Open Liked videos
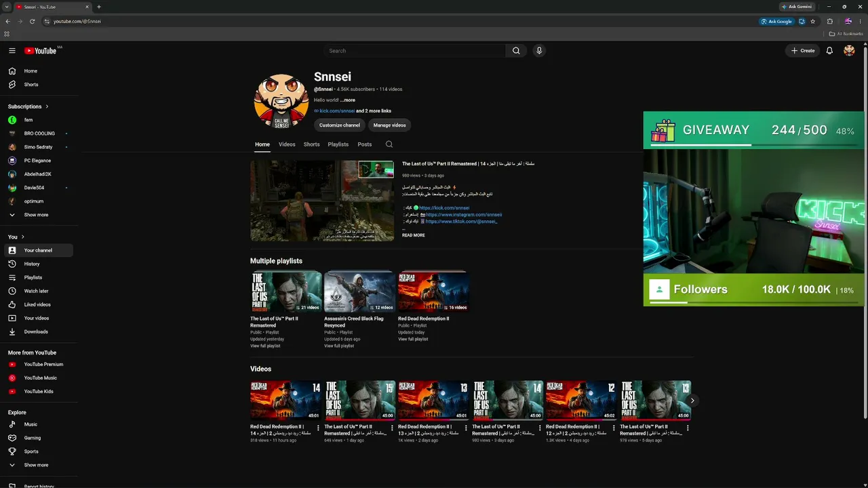This screenshot has width=868, height=488. pos(39,304)
